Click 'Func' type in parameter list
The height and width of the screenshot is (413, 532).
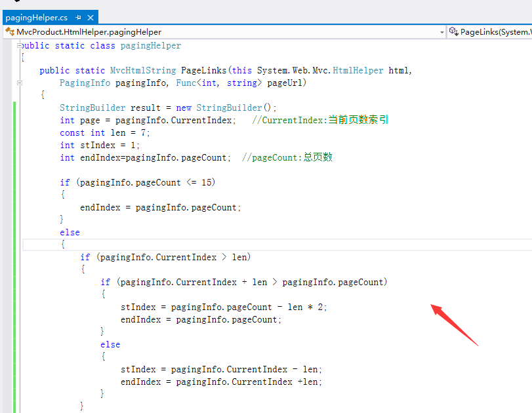click(186, 83)
